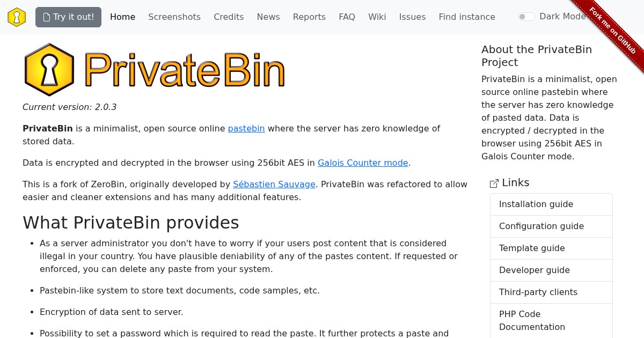Open the Sébastien Sauvage link
Image resolution: width=644 pixels, height=338 pixels.
pos(274,185)
